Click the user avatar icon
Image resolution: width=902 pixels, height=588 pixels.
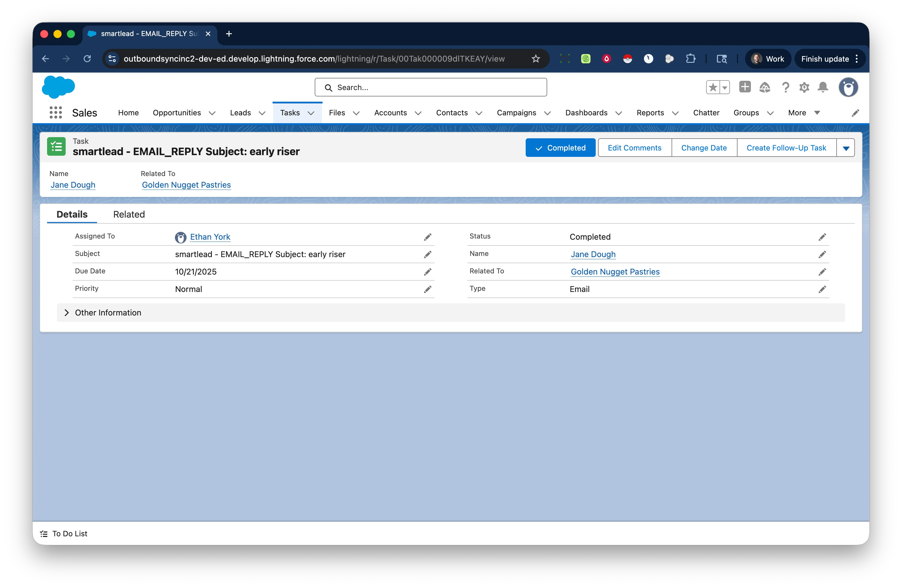(x=848, y=87)
